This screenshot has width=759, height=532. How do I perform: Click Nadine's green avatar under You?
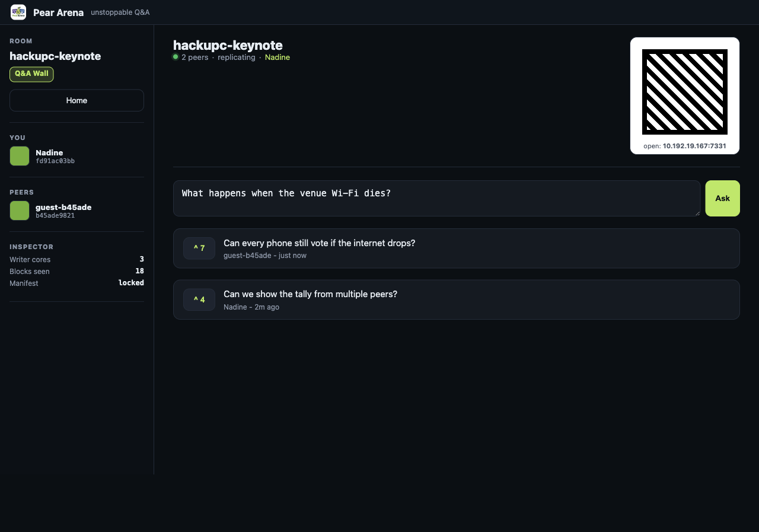(x=20, y=156)
